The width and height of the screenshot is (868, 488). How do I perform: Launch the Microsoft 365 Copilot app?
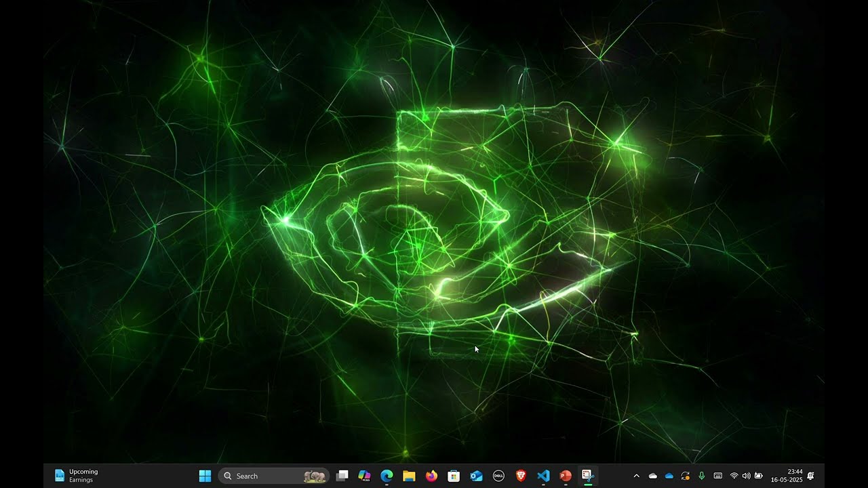pos(364,476)
